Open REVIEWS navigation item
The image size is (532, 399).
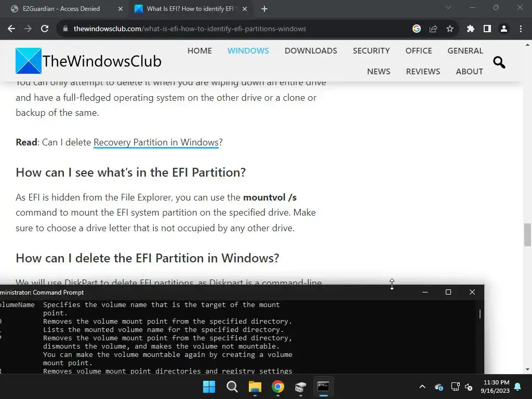423,71
